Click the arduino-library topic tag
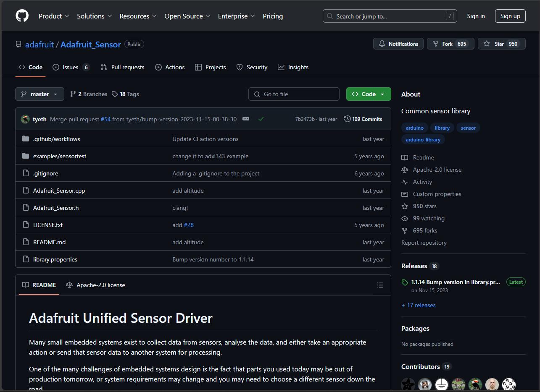 point(423,140)
